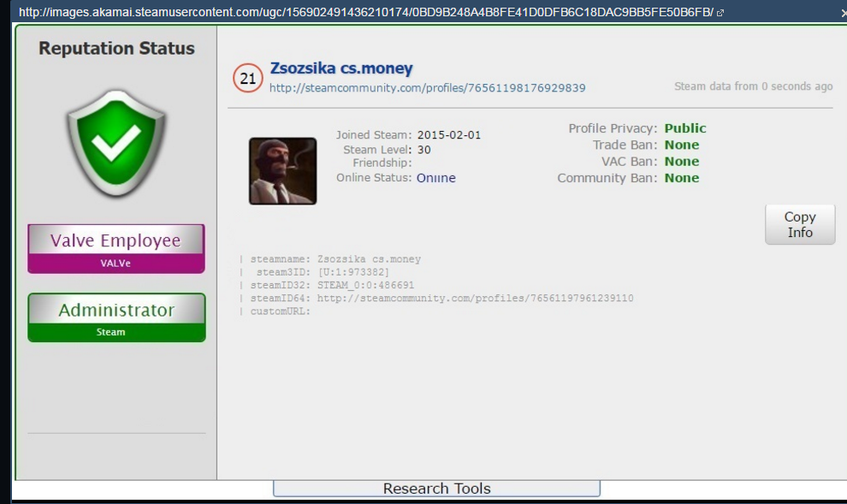Select the steamID32 value STEAM_0:0:486691
The width and height of the screenshot is (847, 504).
[365, 285]
